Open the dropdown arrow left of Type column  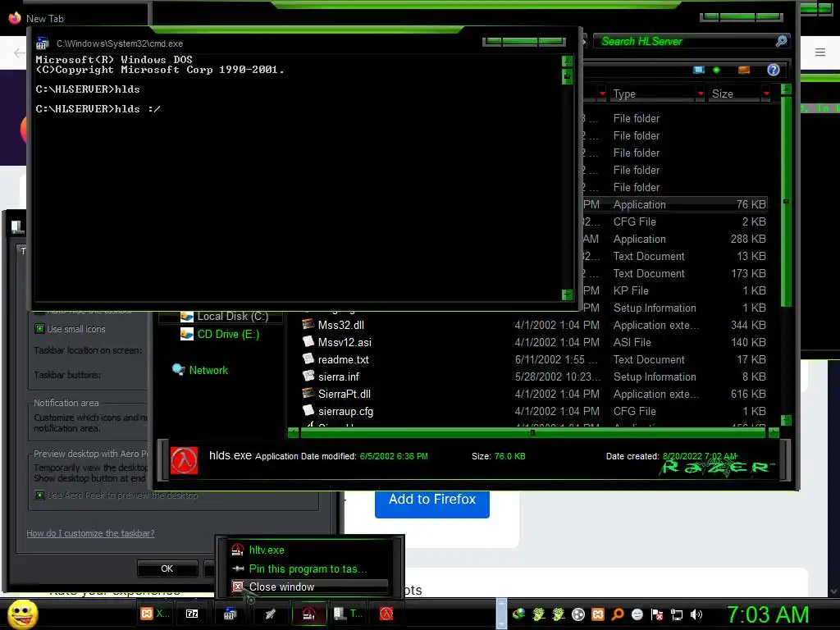click(602, 94)
